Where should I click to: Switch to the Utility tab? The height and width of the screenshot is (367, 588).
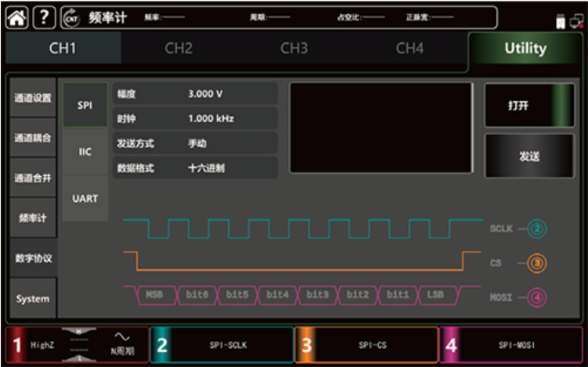click(x=525, y=49)
